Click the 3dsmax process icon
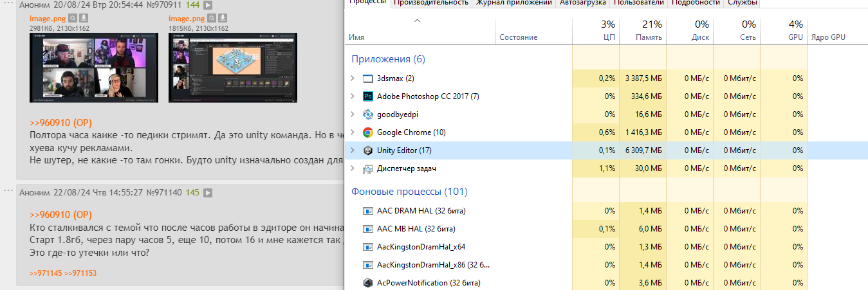Viewport: 868px width, 290px height. (368, 78)
